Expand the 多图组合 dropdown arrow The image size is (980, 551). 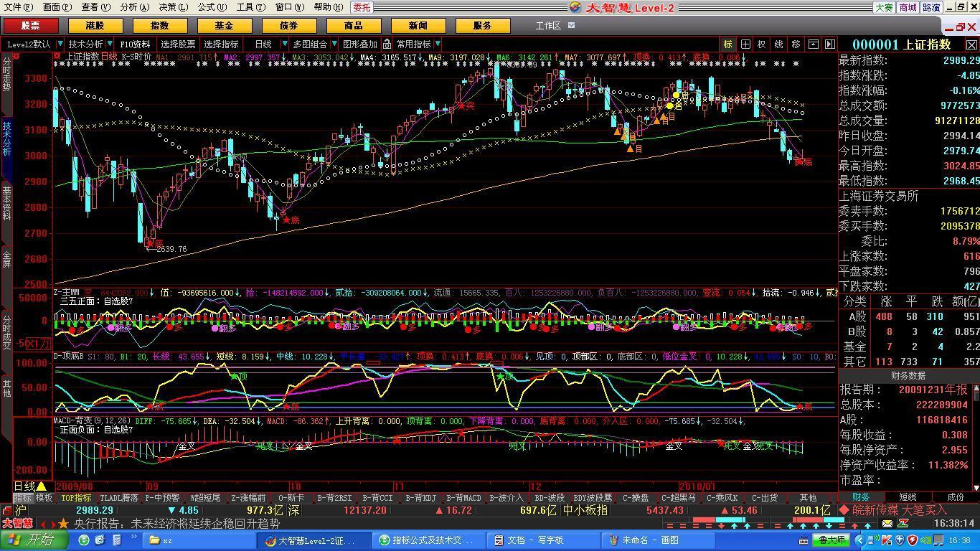[x=334, y=44]
